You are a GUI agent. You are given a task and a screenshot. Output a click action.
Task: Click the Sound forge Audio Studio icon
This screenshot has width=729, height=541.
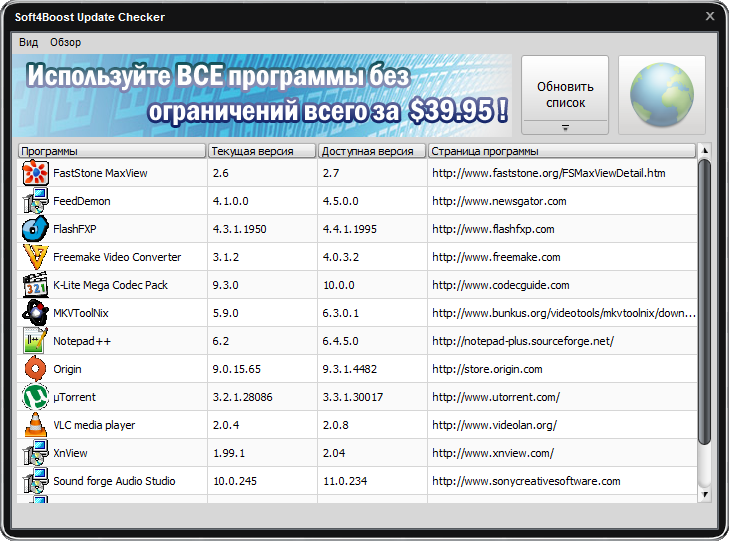pyautogui.click(x=35, y=481)
